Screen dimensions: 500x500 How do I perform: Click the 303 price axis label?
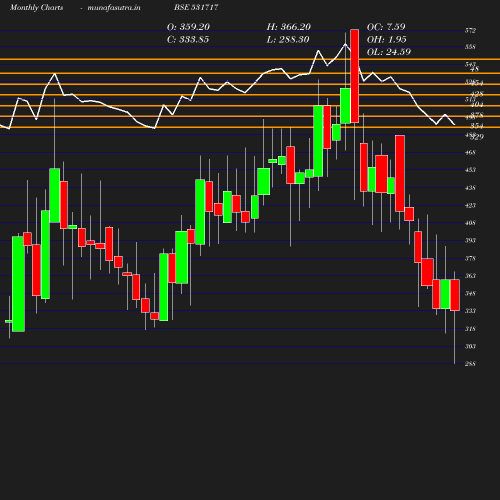point(470,346)
